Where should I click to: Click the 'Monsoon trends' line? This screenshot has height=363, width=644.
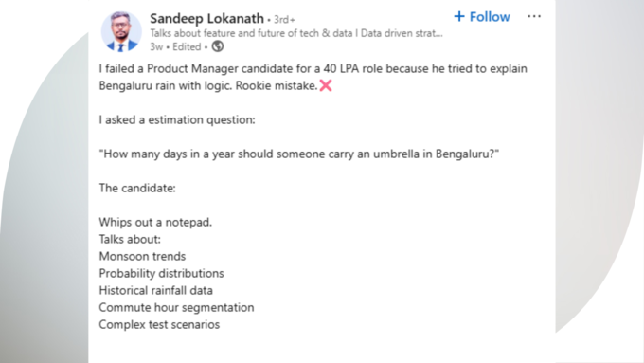click(x=142, y=256)
